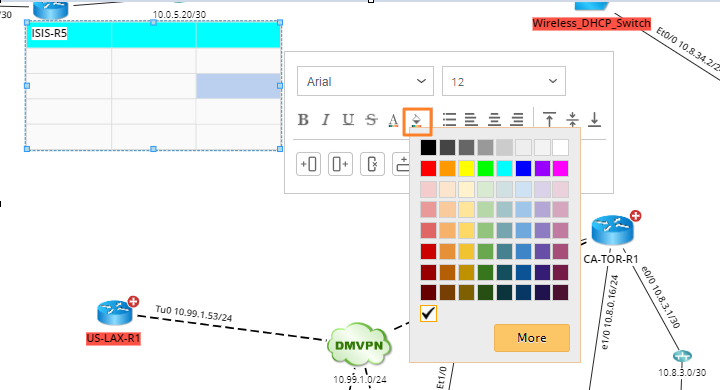Screen dimensions: 720x390
Task: Click the fill color bucket icon
Action: [417, 121]
